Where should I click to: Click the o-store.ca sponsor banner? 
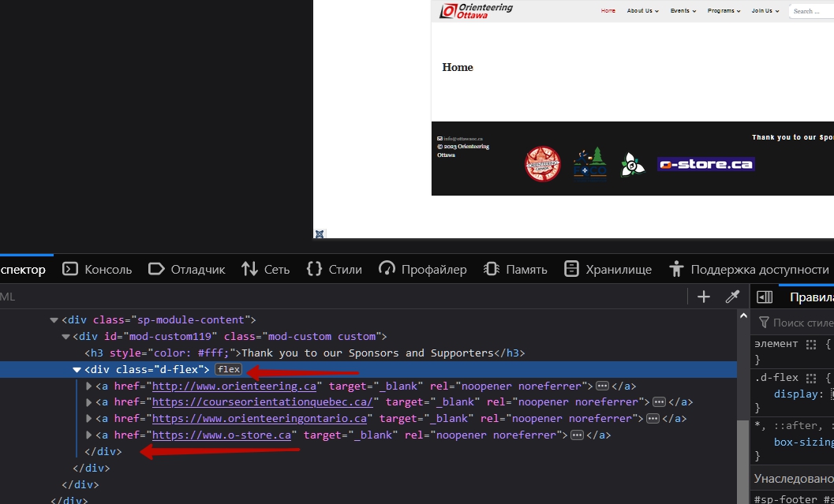[x=705, y=164]
